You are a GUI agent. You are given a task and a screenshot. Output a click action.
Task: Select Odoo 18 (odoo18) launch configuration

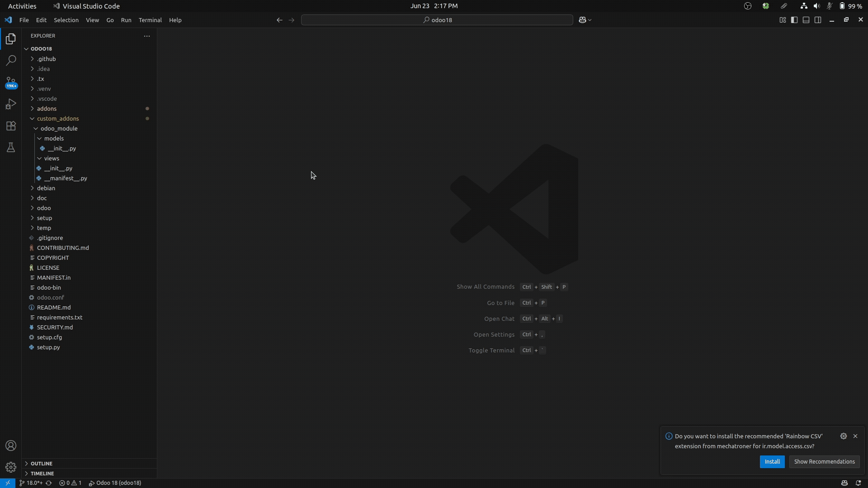(115, 483)
